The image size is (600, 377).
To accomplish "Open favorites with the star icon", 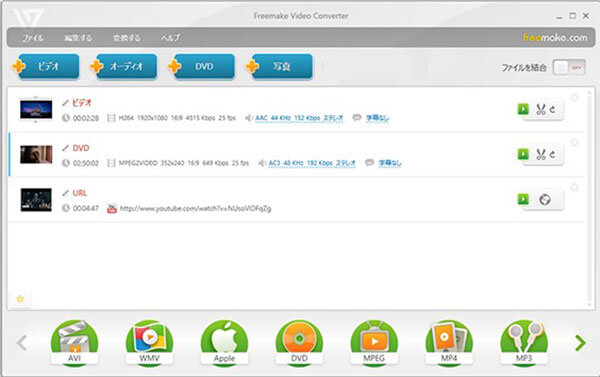I will click(x=20, y=298).
